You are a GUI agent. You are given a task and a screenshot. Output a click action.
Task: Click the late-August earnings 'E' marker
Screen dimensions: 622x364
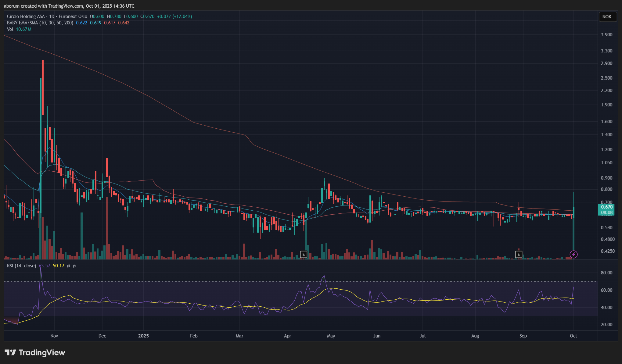tap(519, 254)
